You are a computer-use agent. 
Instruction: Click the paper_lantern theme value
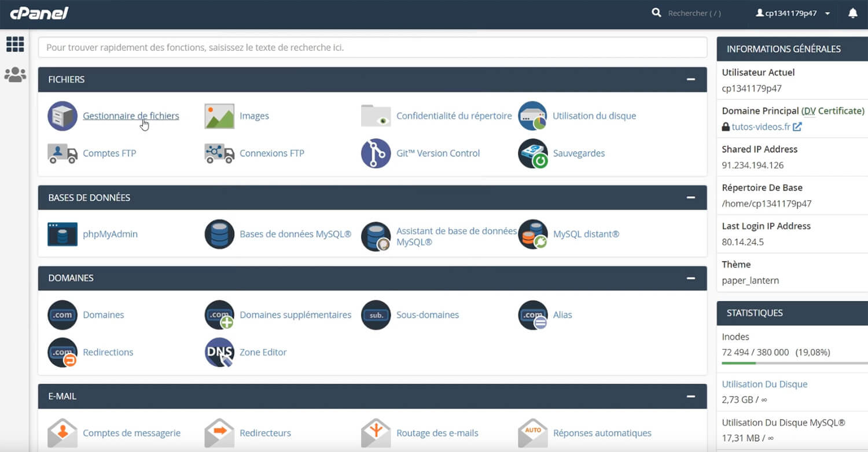tap(751, 281)
